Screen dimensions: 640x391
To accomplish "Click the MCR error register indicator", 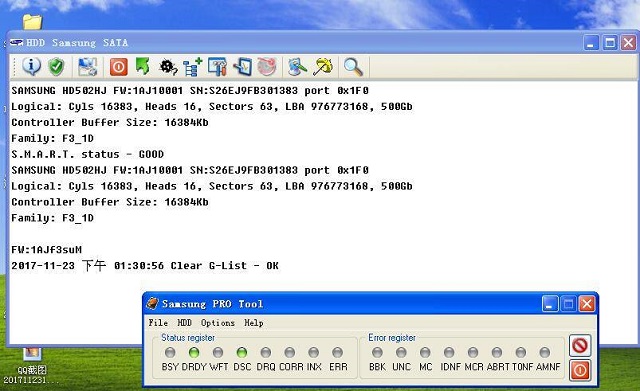I will 473,352.
